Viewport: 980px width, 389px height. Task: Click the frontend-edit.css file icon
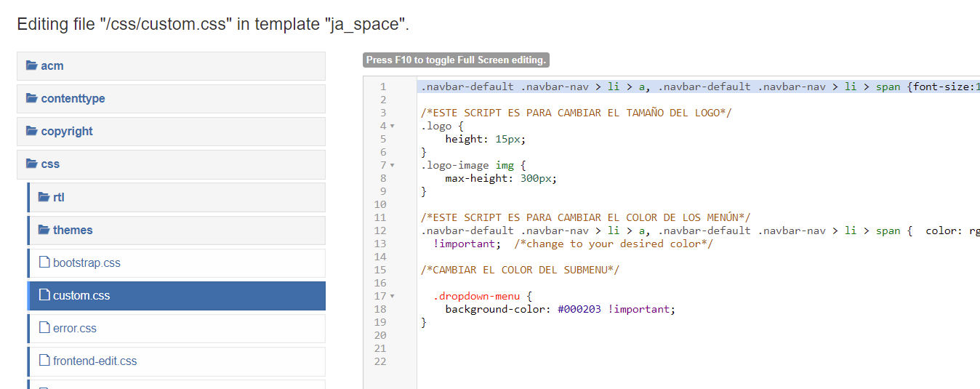click(44, 361)
